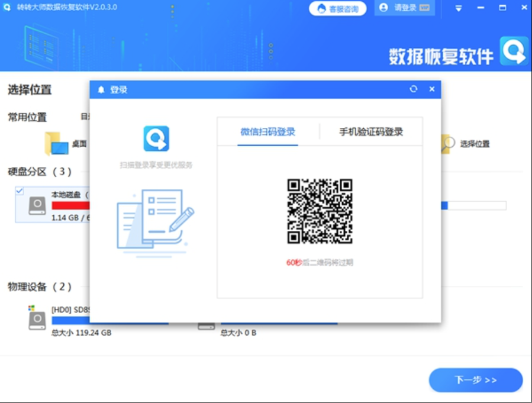Refresh the QR code in login dialog
The image size is (532, 403).
(x=413, y=89)
